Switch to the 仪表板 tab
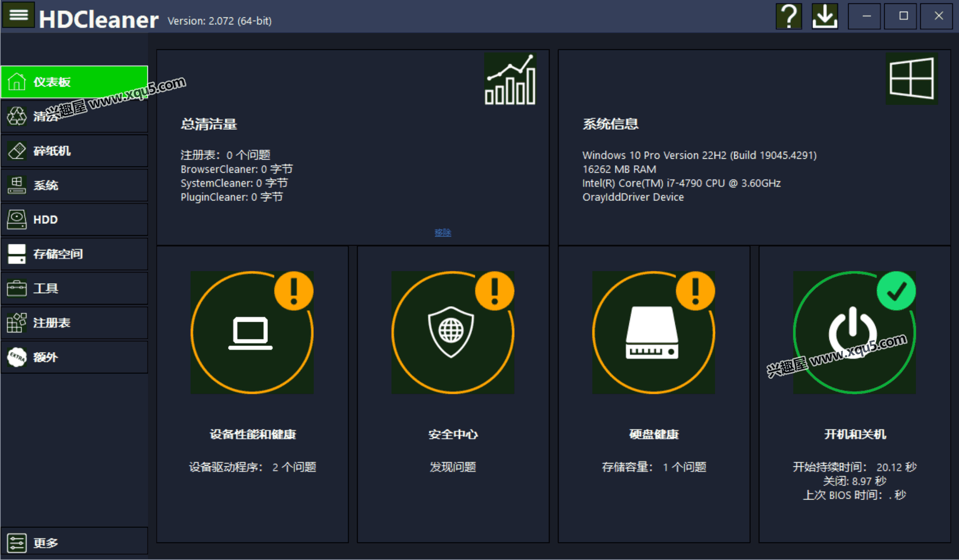This screenshot has height=560, width=959. point(74,82)
